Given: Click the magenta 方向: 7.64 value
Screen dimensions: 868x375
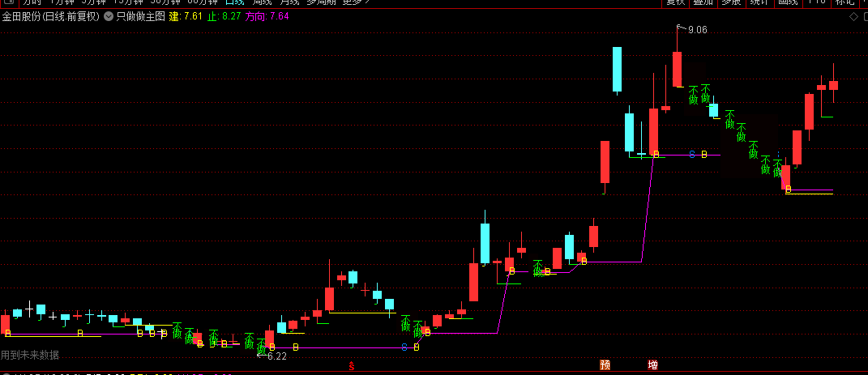Looking at the screenshot, I should tap(267, 16).
